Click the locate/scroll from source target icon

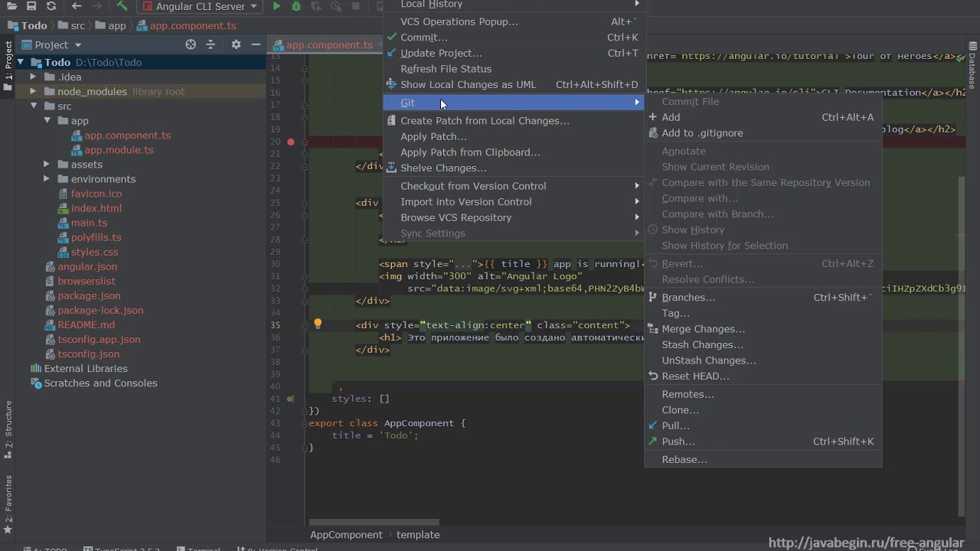(191, 44)
